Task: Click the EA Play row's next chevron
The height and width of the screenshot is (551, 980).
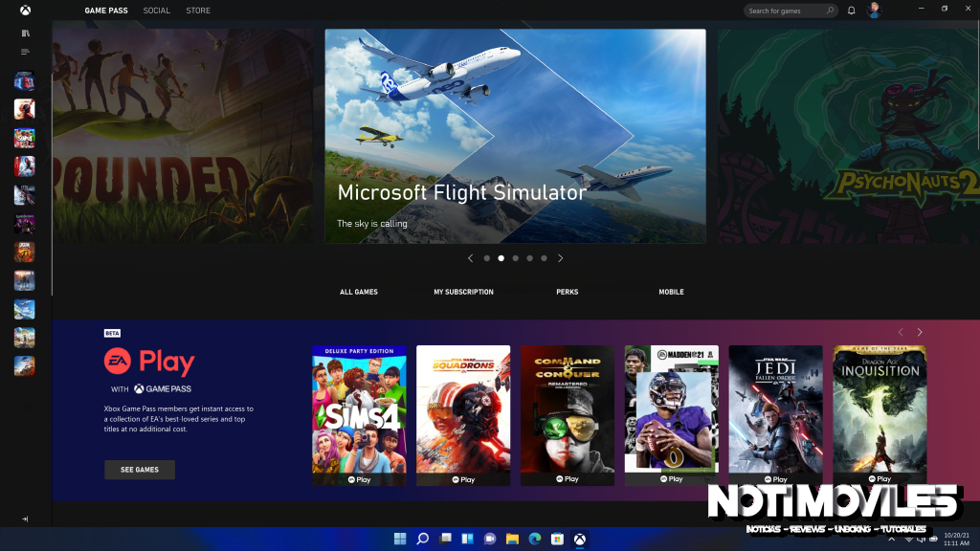Action: tap(919, 331)
